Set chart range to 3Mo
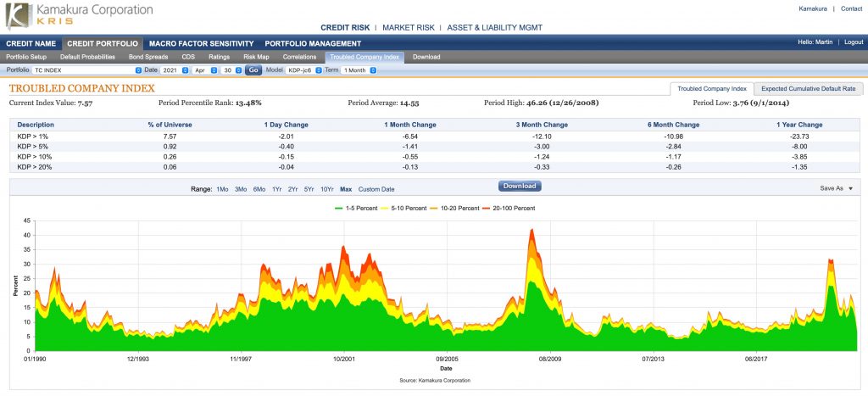 click(241, 189)
